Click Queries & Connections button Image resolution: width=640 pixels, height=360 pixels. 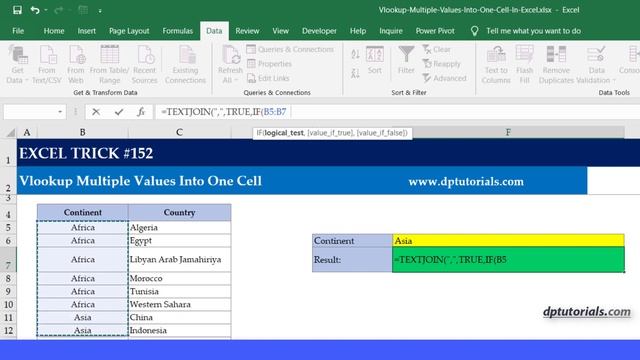290,49
